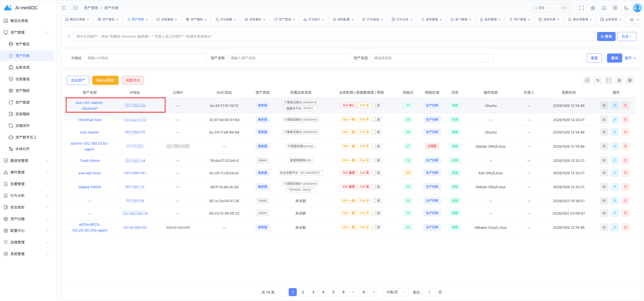Screen dimensions: 644x301
Task: Switch to dark mode with moon icon
Action: click(626, 8)
